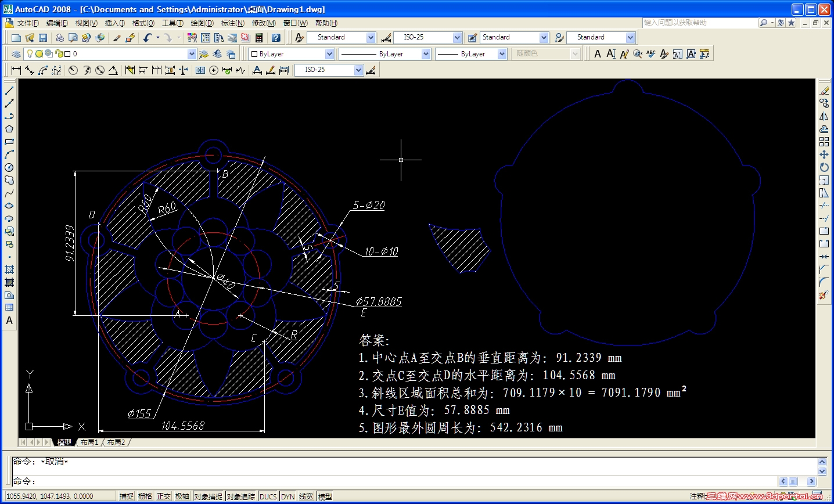
Task: Open the ByLayer linetype dropdown
Action: (426, 54)
